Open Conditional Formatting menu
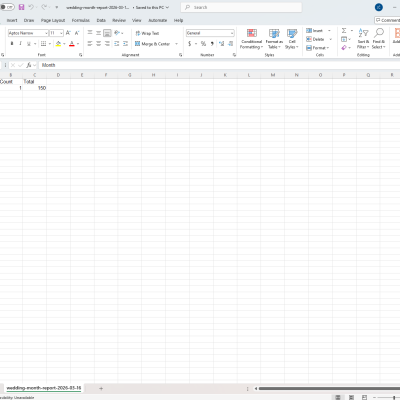 (252, 39)
